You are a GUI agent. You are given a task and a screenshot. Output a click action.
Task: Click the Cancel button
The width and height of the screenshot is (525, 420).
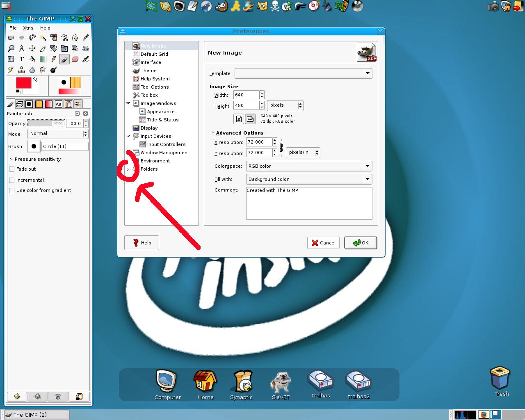click(323, 243)
